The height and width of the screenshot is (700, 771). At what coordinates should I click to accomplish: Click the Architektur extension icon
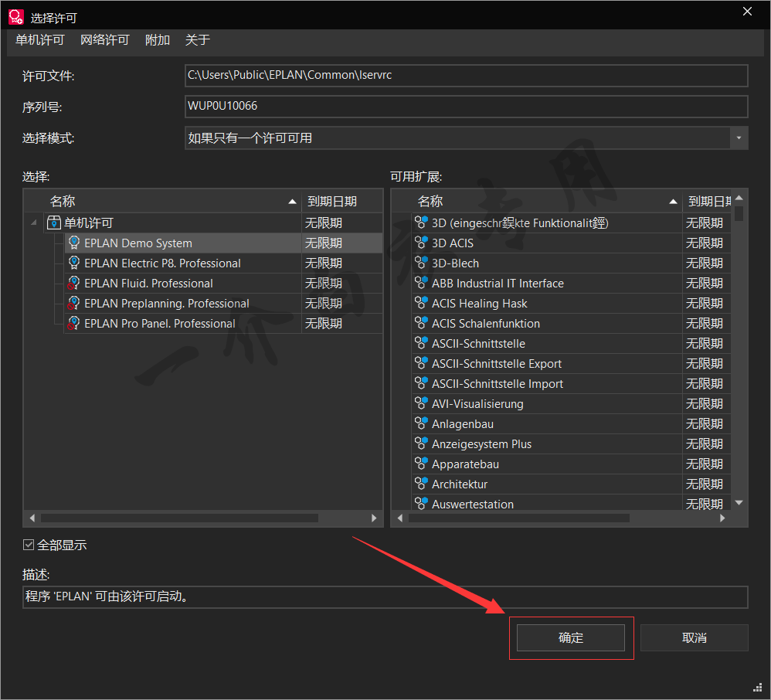coord(421,484)
